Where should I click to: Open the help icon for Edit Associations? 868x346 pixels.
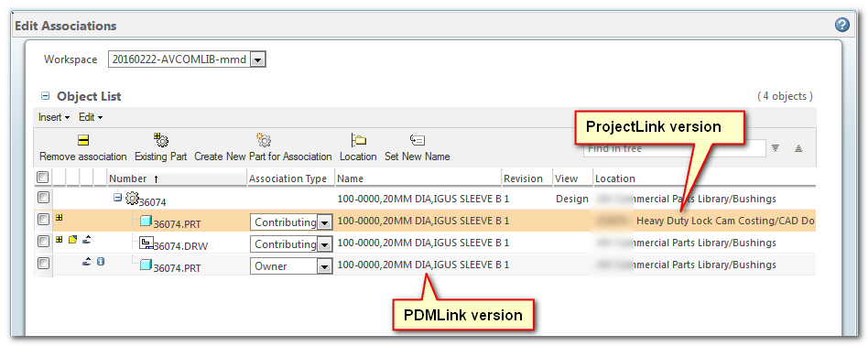coord(841,25)
